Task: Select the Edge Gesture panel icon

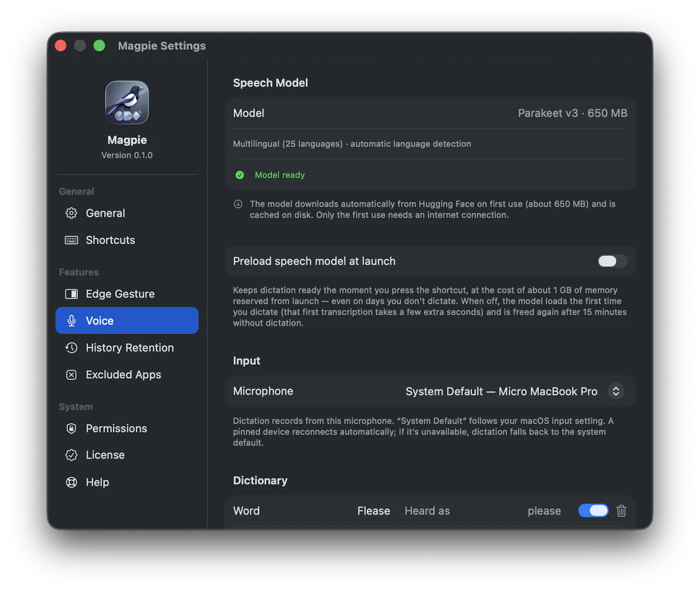Action: pos(71,294)
